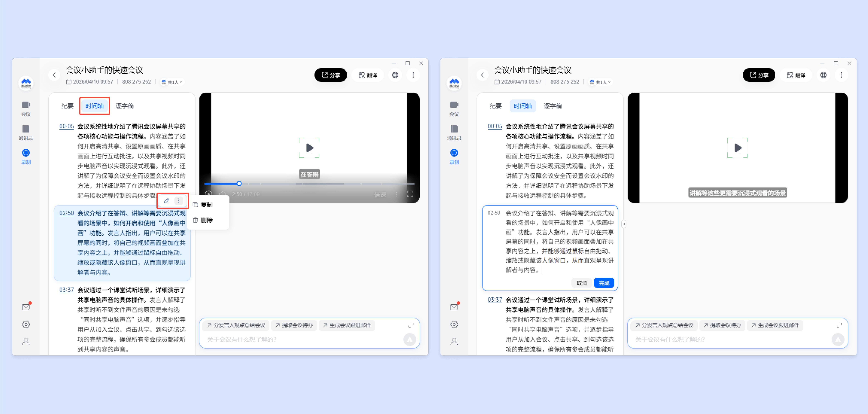Open the more options menu in the right window header
The height and width of the screenshot is (414, 868).
(841, 75)
